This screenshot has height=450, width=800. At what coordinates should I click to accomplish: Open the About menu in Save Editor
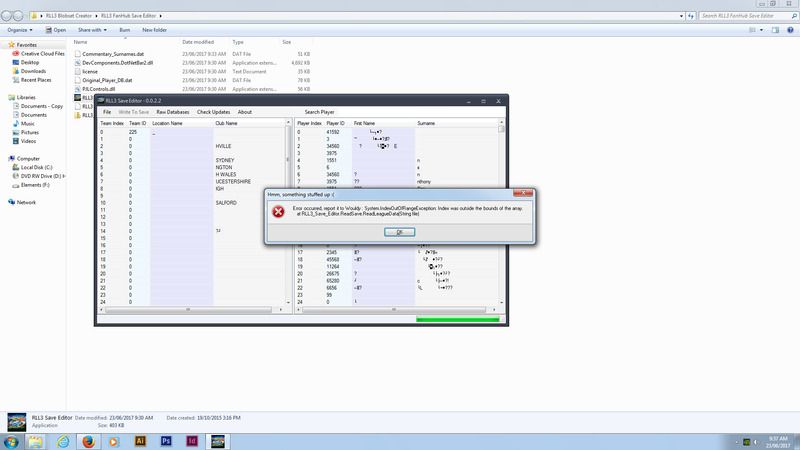(244, 112)
